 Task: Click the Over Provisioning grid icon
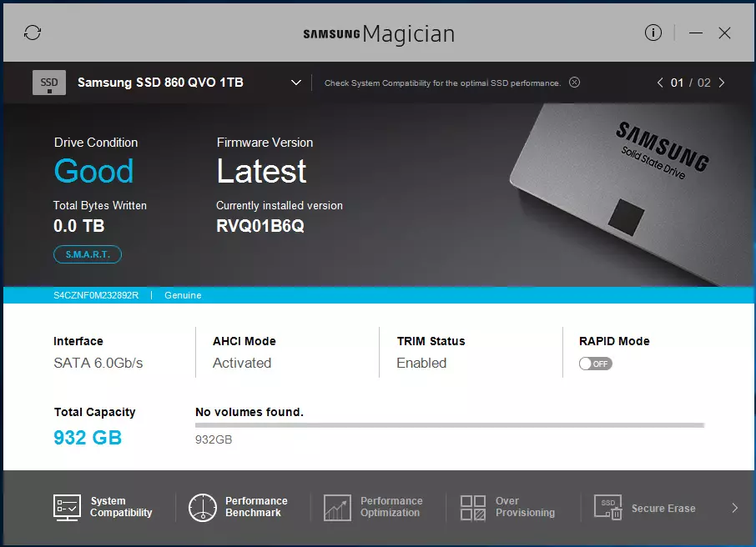coord(472,508)
